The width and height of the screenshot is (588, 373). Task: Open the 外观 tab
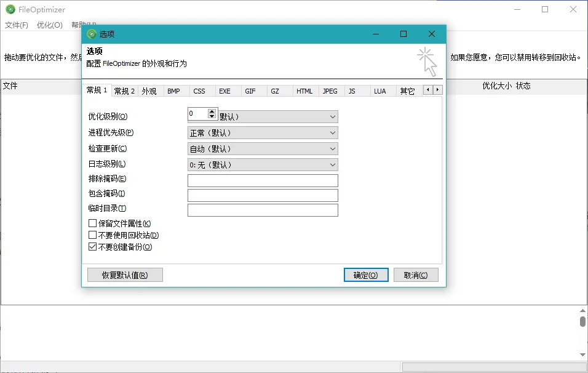click(149, 91)
